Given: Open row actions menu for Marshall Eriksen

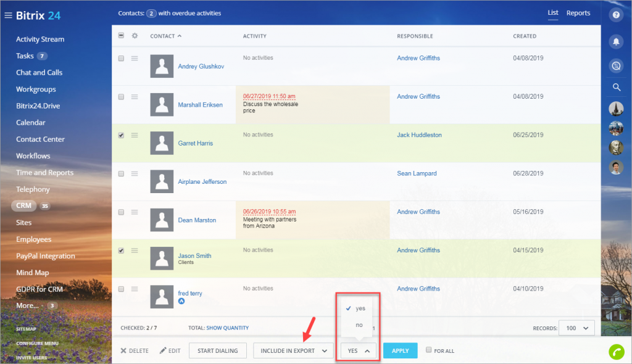Looking at the screenshot, I should (135, 97).
